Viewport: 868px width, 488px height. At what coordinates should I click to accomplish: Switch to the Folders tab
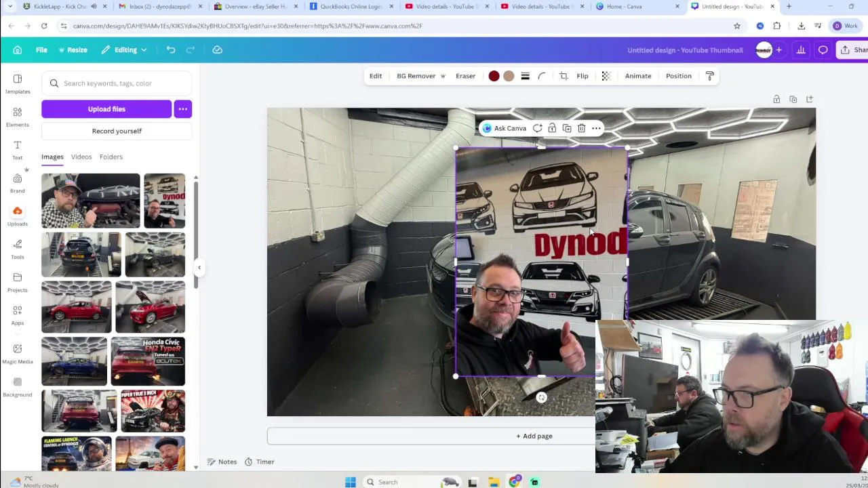coord(111,157)
